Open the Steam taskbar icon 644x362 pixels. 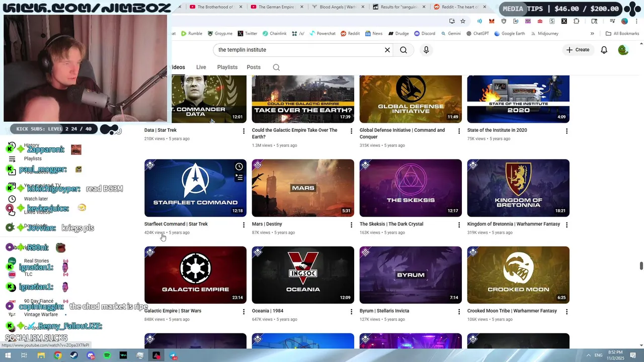click(74, 355)
